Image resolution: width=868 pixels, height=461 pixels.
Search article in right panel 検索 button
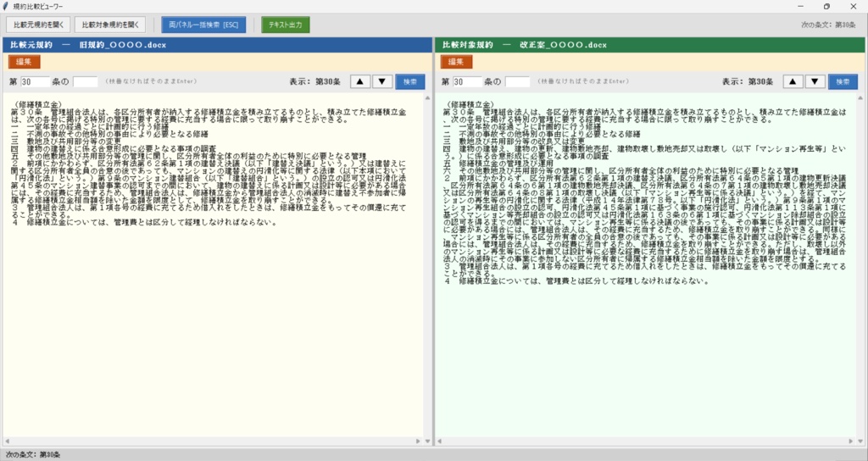point(843,81)
